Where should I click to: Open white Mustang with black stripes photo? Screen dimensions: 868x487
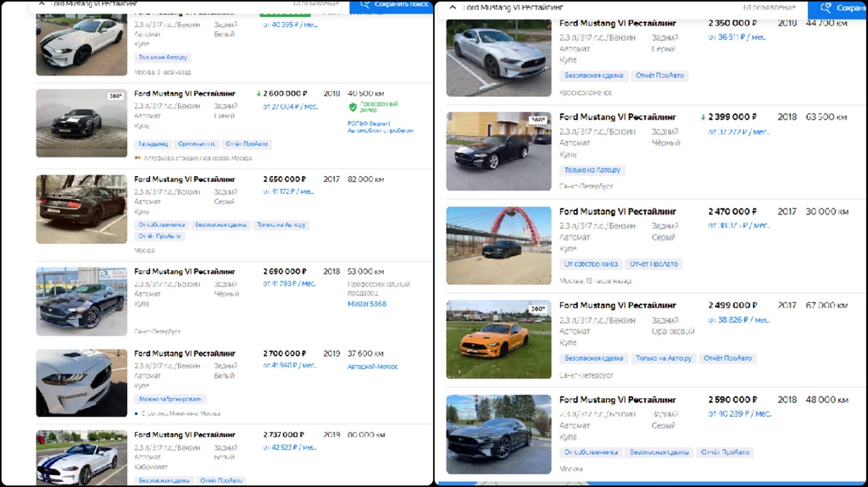pos(81,45)
